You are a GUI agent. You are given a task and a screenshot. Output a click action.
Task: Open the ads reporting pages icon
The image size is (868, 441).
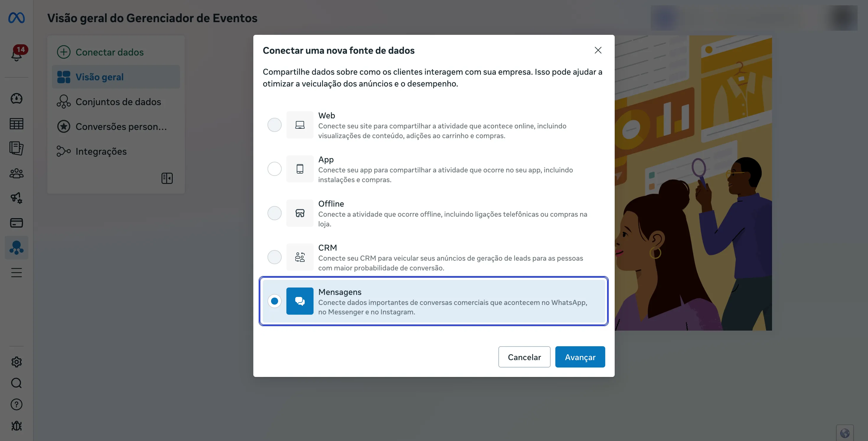tap(17, 148)
